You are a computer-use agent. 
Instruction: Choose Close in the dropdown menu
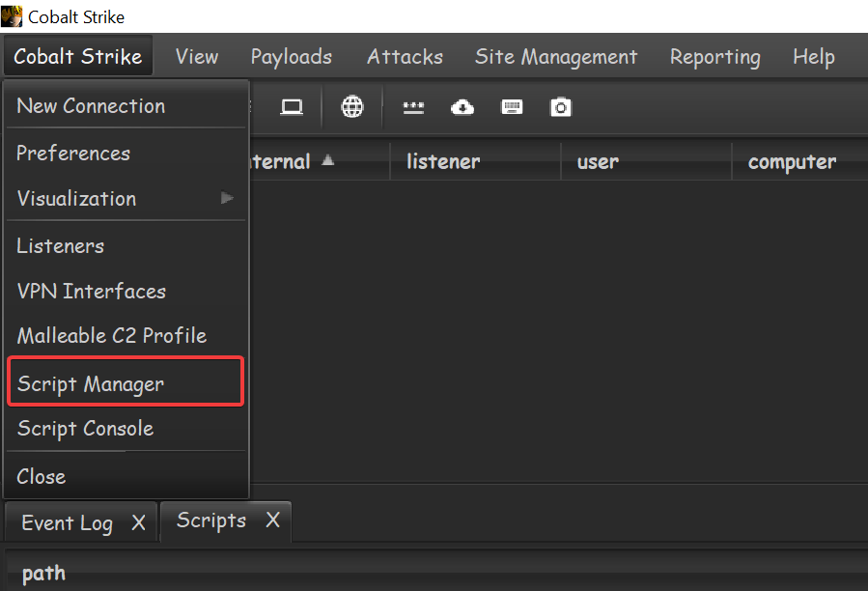point(126,476)
